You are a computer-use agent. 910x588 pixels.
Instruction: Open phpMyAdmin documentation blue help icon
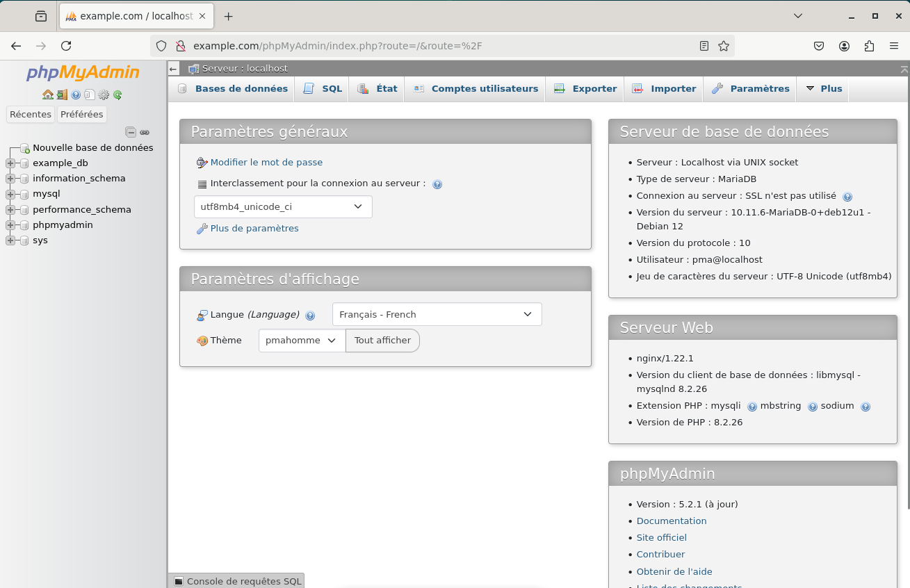click(76, 95)
